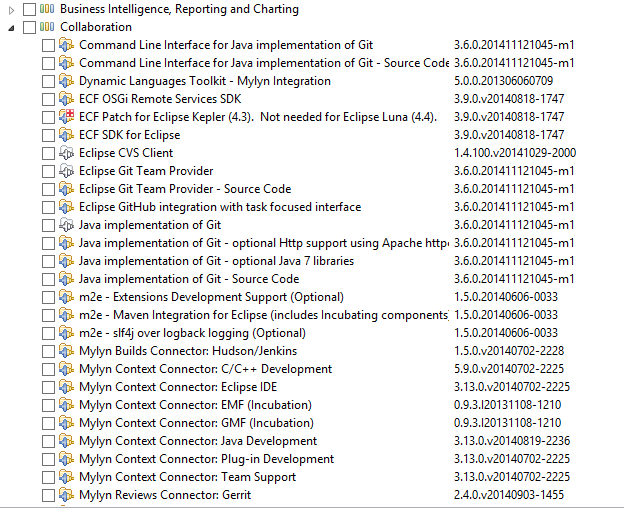The width and height of the screenshot is (624, 508).
Task: Select 'Mylyn Context Connector: Team Support' row
Action: (187, 477)
